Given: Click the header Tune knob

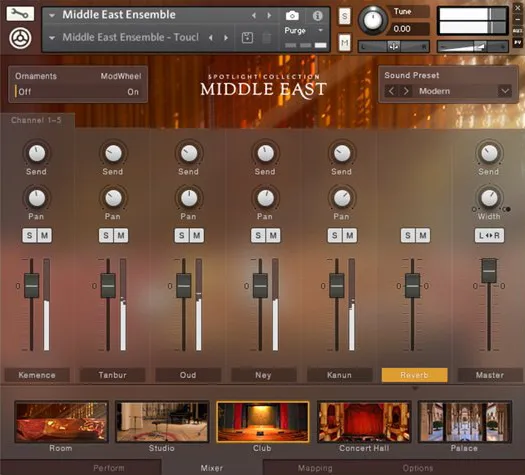Looking at the screenshot, I should click(x=373, y=20).
